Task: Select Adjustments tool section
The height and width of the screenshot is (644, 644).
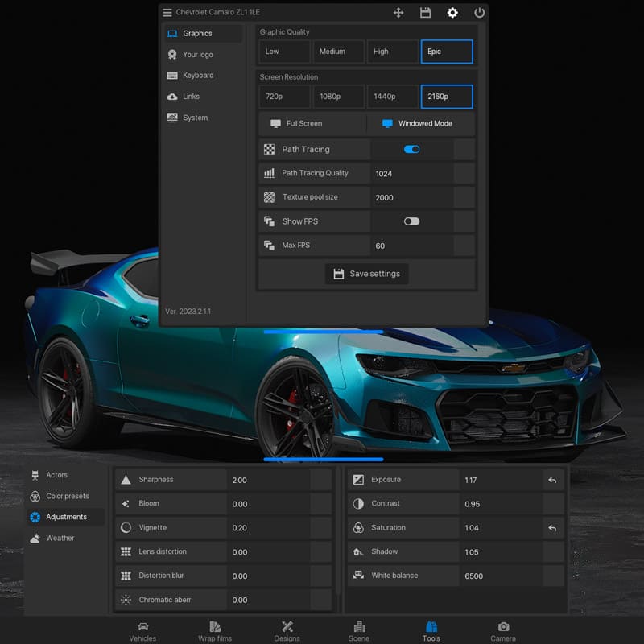Action: click(66, 517)
